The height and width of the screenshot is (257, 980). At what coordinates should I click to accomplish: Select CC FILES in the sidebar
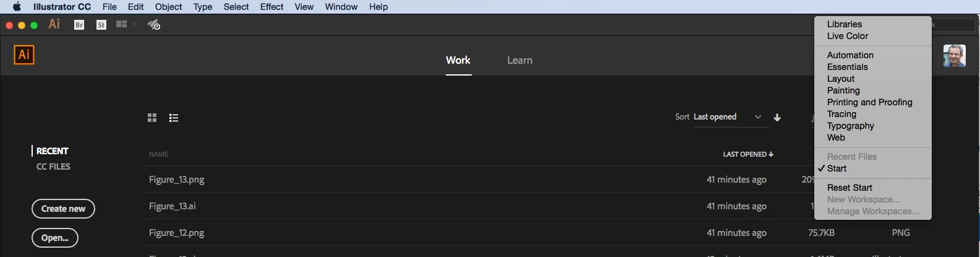[x=53, y=167]
